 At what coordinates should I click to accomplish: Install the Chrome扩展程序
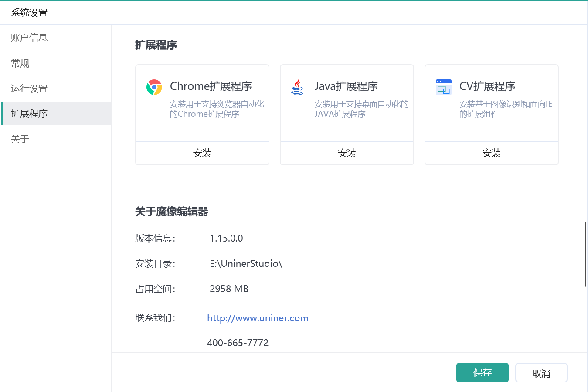[x=202, y=153]
